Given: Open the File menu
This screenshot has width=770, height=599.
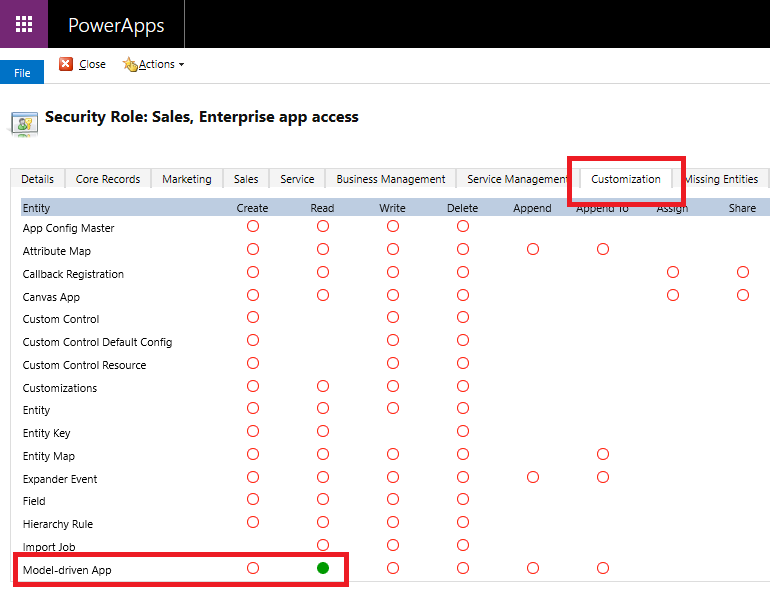Looking at the screenshot, I should click(22, 73).
